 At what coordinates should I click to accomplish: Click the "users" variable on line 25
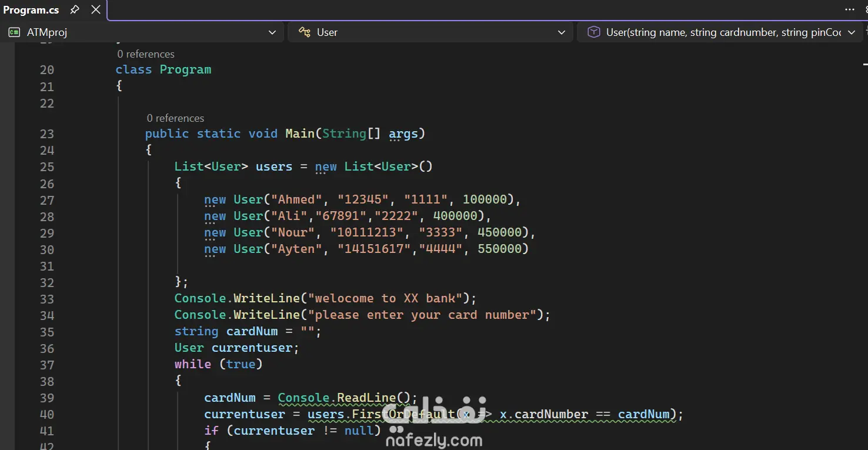tap(274, 166)
